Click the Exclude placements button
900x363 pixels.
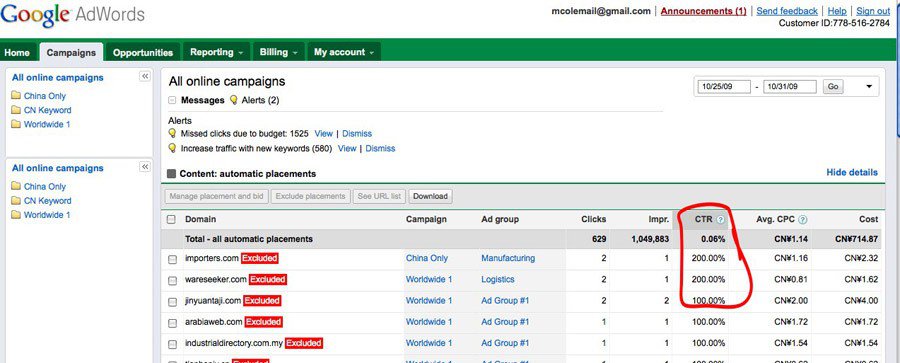point(310,196)
